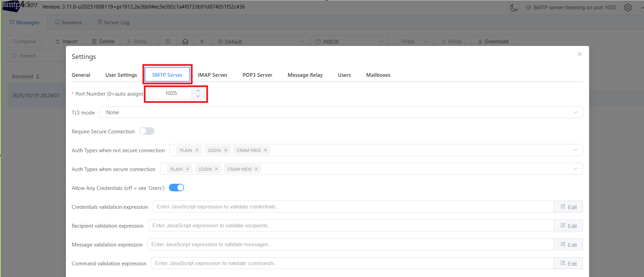Edit the command validation expression
This screenshot has height=277, width=644.
568,263
